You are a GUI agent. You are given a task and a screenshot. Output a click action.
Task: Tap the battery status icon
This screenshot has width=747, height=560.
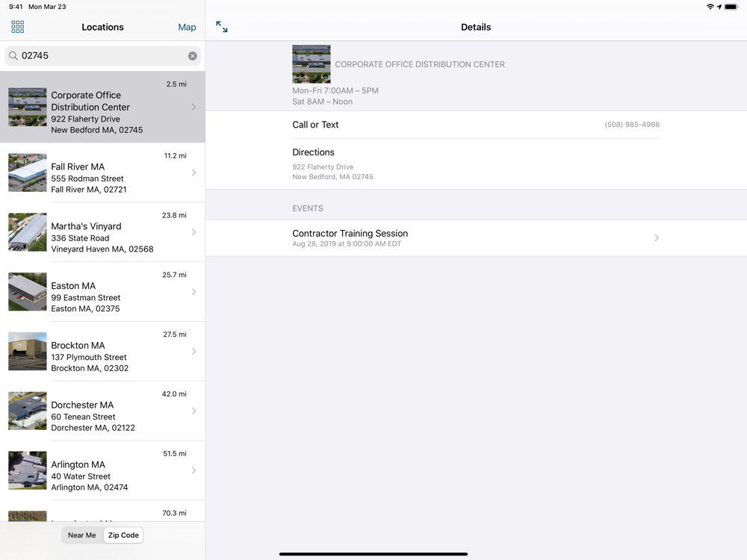click(731, 7)
